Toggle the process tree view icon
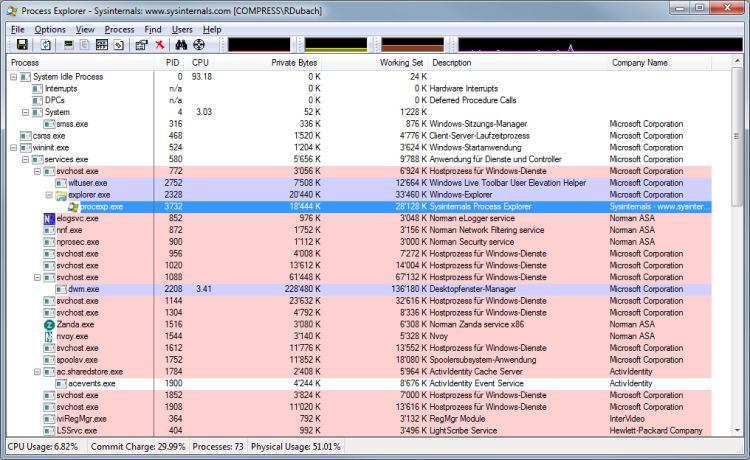This screenshot has height=460, width=750. 85,45
